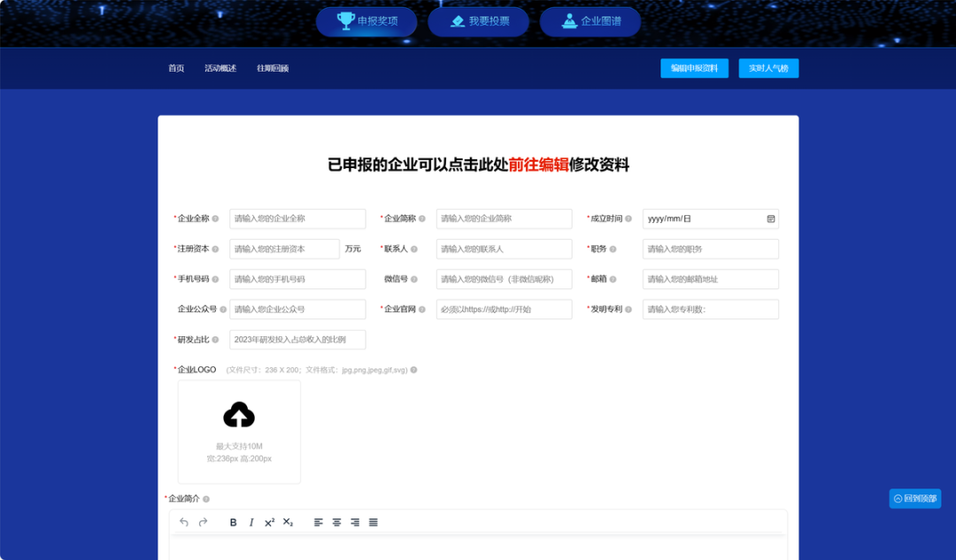Viewport: 956px width, 560px height.
Task: Click inside the 企业全称 input field
Action: (x=297, y=219)
